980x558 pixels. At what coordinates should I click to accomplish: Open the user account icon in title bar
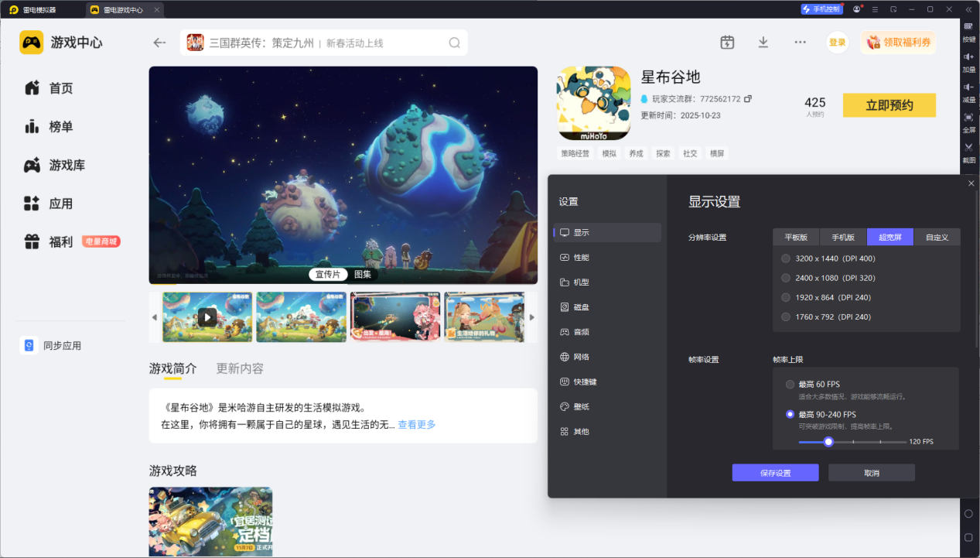tap(857, 9)
